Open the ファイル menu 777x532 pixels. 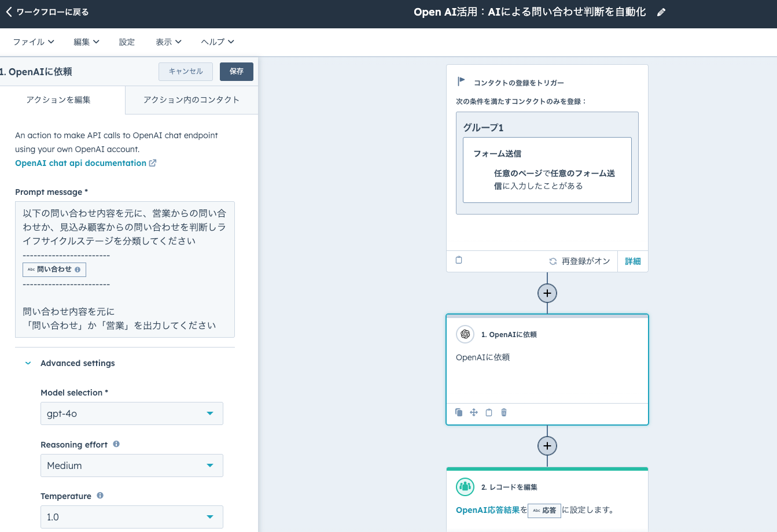34,42
